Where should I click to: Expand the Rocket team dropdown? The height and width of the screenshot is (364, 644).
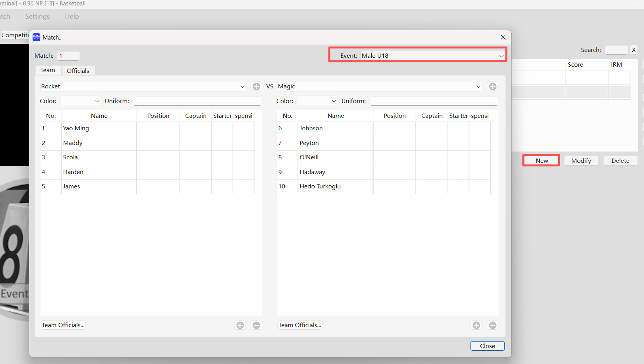coord(242,86)
